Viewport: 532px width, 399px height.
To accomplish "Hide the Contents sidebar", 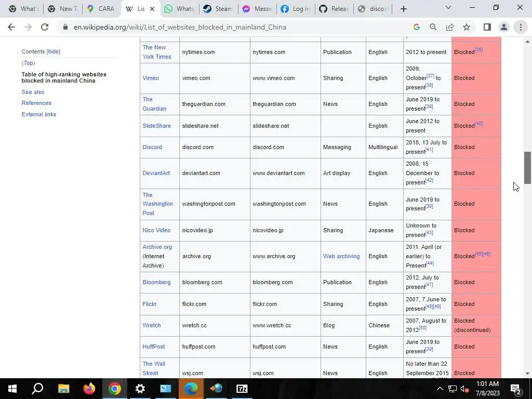I will pos(54,51).
